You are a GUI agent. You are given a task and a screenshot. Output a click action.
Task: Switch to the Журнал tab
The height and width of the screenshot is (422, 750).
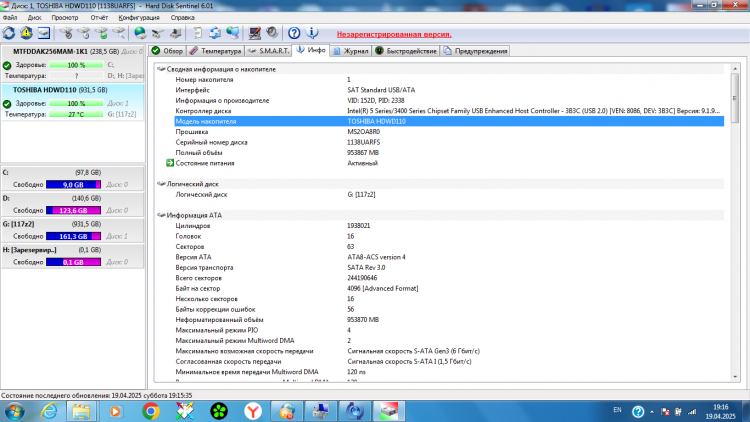click(351, 51)
